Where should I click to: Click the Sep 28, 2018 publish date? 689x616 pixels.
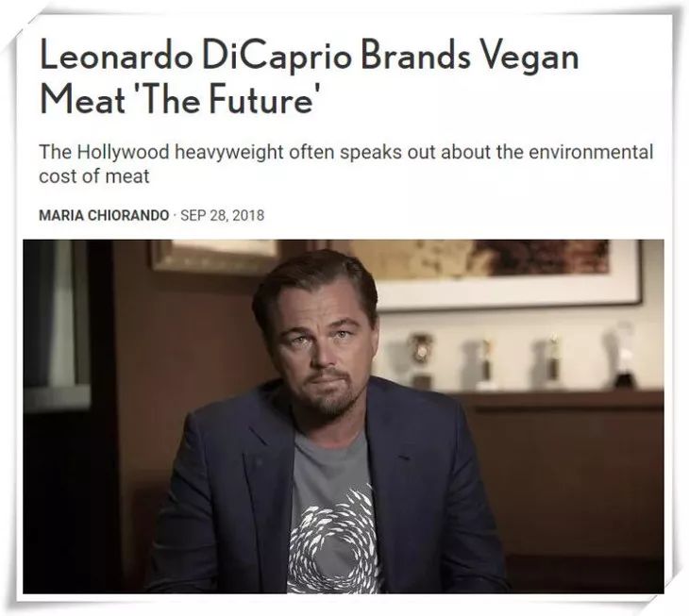coord(223,215)
